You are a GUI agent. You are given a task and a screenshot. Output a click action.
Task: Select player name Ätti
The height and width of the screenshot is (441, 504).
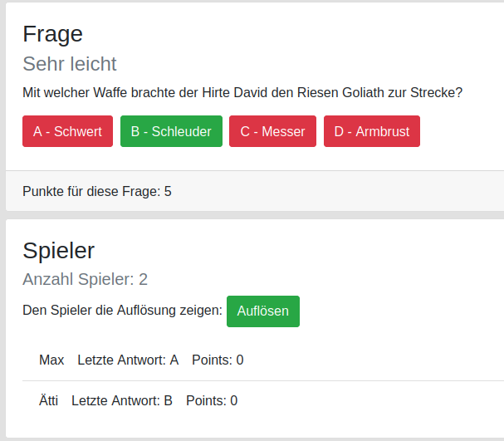[48, 400]
